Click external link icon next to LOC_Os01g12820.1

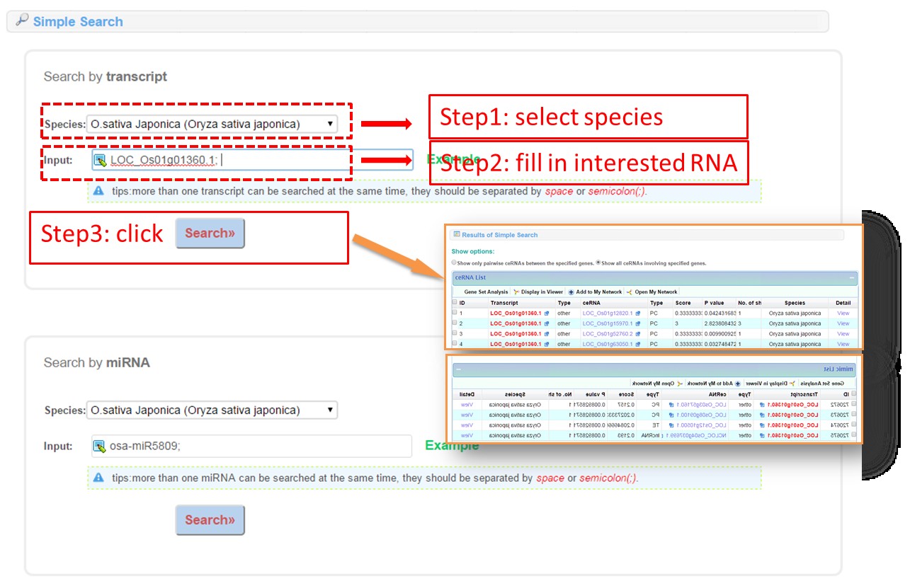pos(637,313)
